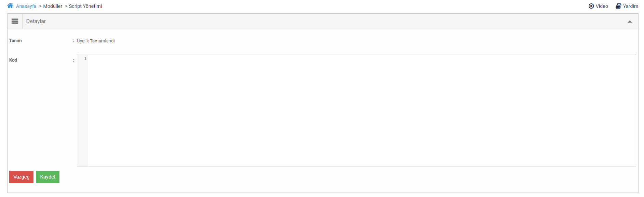This screenshot has height=197, width=644.
Task: Click the Video play circle icon
Action: click(591, 6)
